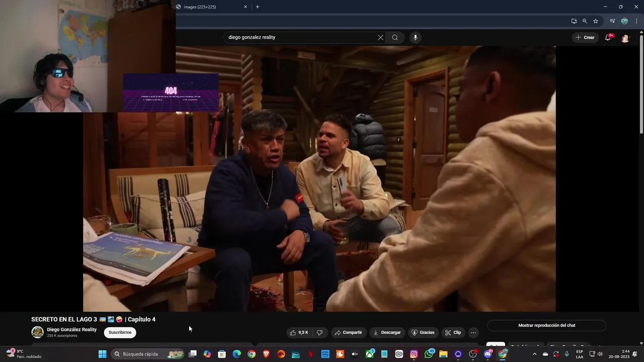Click the YouTube search magnifier button
The image size is (644, 362).
(x=395, y=37)
